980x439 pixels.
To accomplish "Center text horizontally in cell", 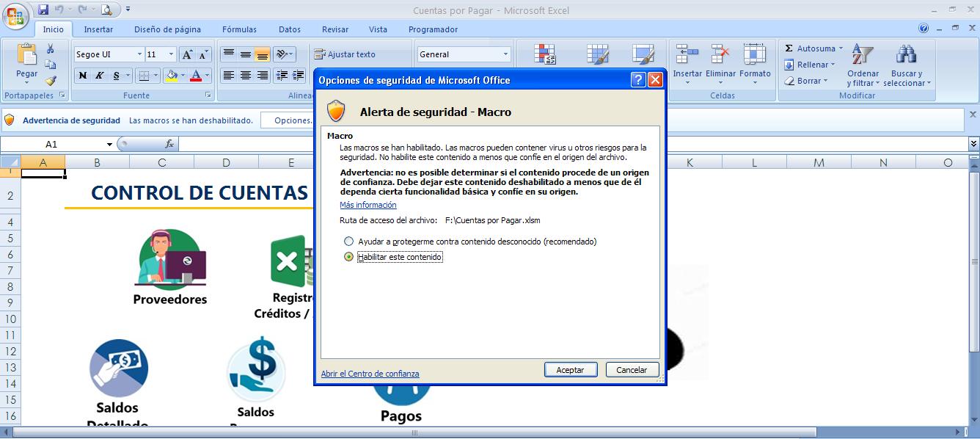I will [245, 76].
